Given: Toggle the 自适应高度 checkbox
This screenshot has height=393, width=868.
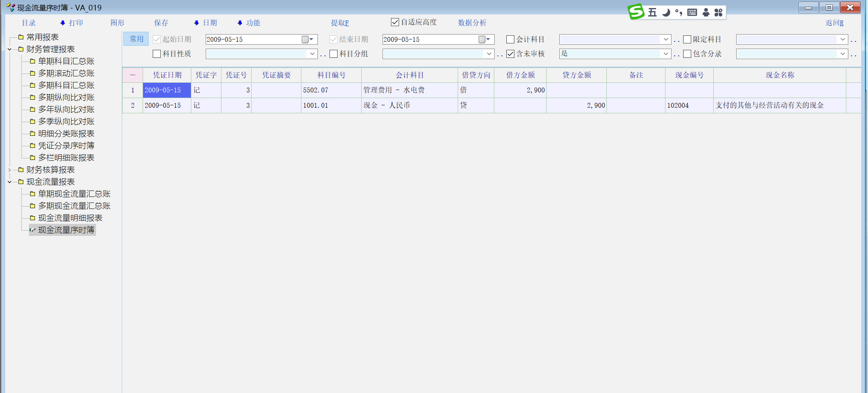Looking at the screenshot, I should (x=395, y=22).
